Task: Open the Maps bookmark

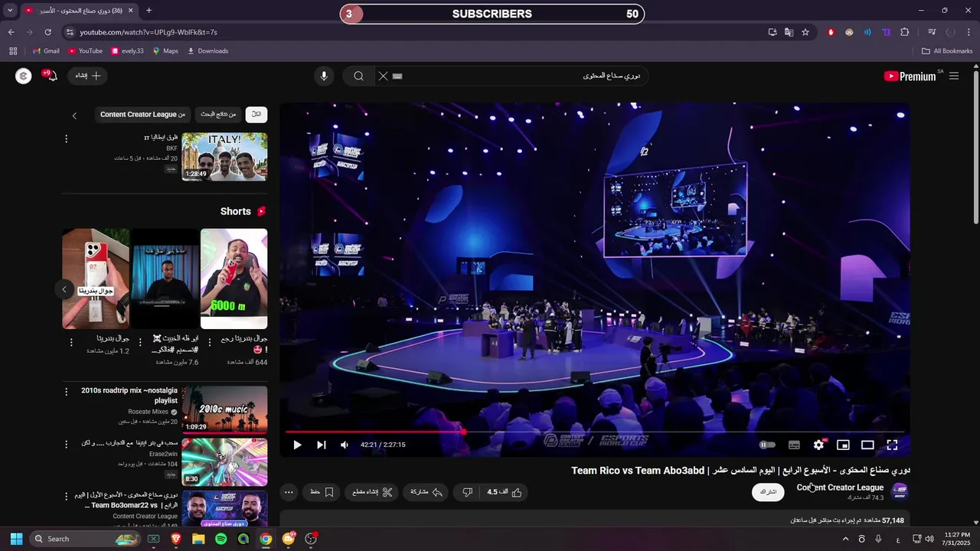Action: pyautogui.click(x=165, y=51)
